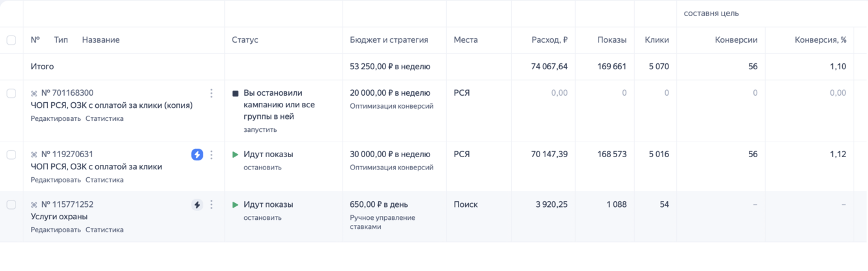
Task: Open the three-dot menu for campaign № 701168300
Action: pos(211,93)
